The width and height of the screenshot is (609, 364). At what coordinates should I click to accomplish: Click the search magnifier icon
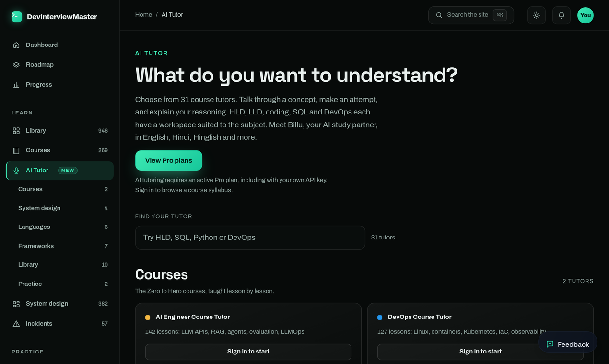click(x=439, y=15)
